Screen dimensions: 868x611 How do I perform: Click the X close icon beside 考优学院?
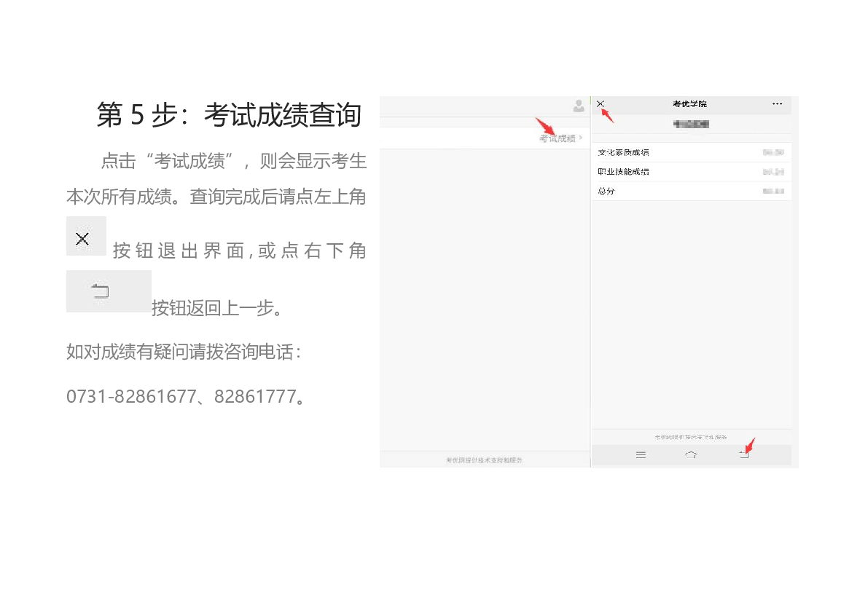click(x=601, y=104)
